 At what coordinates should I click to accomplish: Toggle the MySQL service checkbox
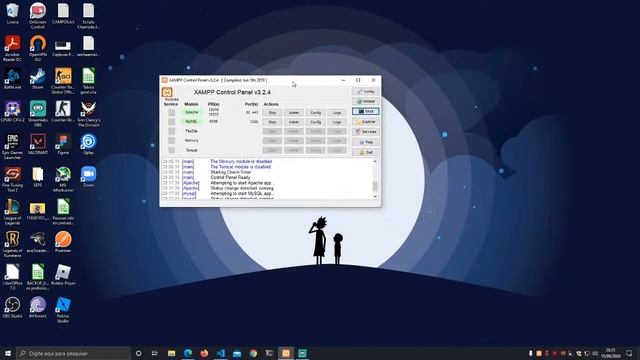(x=171, y=122)
